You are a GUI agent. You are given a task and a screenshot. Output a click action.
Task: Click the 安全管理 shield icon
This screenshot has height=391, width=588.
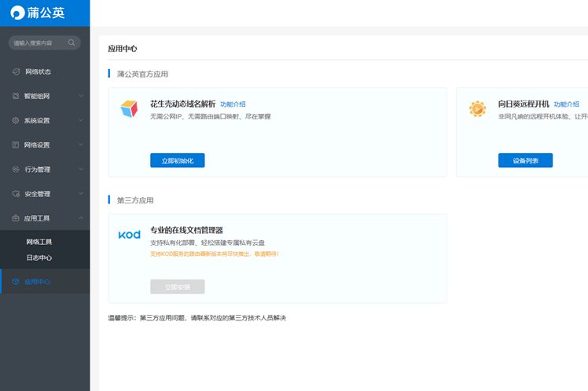click(17, 194)
